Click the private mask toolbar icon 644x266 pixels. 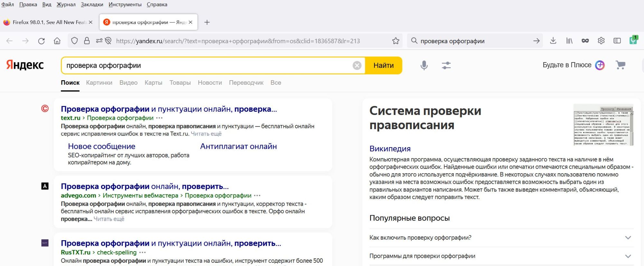(x=585, y=41)
